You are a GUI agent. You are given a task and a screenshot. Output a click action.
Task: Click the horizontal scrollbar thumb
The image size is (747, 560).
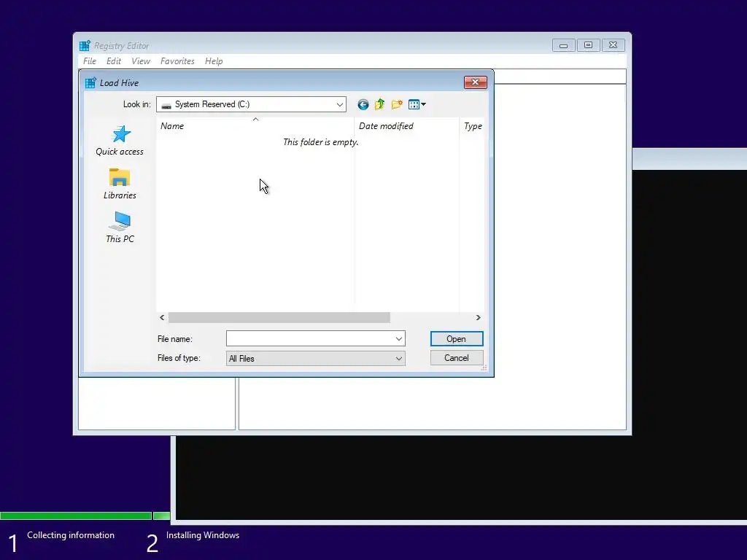(279, 318)
